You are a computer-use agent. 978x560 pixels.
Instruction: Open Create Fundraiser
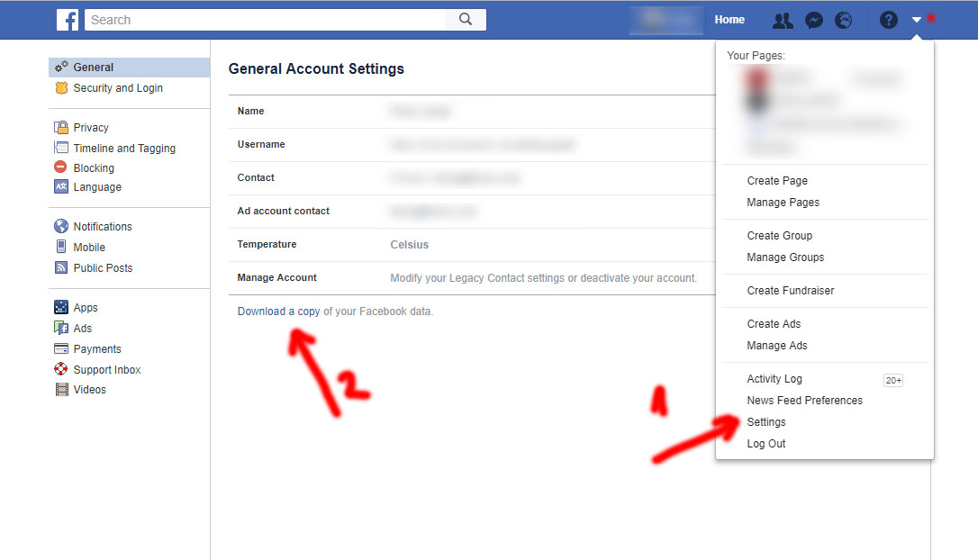[x=790, y=290]
